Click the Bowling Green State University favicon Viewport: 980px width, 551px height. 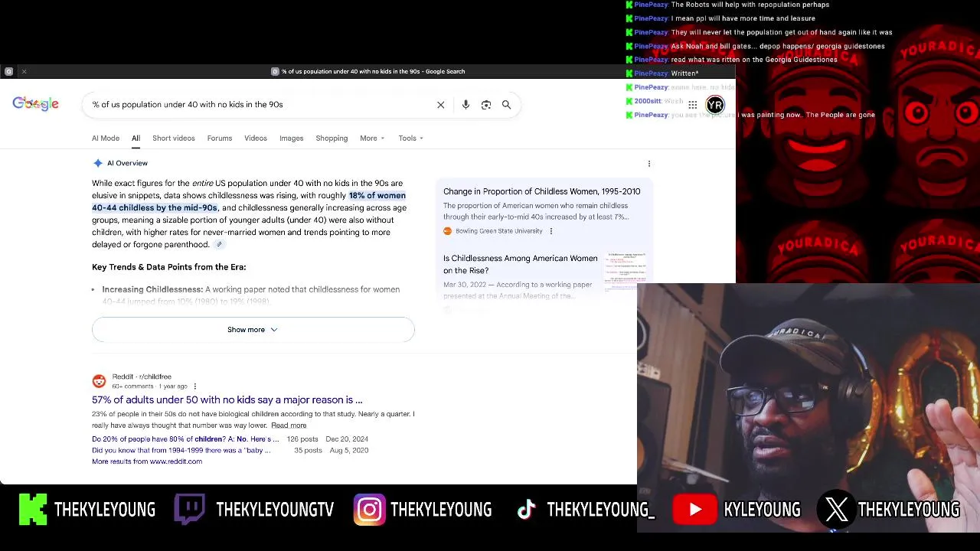point(448,231)
